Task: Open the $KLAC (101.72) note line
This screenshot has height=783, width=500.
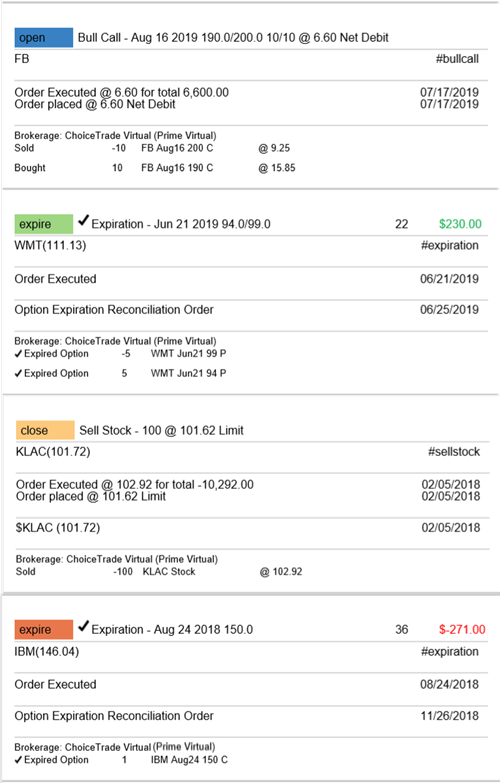Action: click(x=58, y=528)
